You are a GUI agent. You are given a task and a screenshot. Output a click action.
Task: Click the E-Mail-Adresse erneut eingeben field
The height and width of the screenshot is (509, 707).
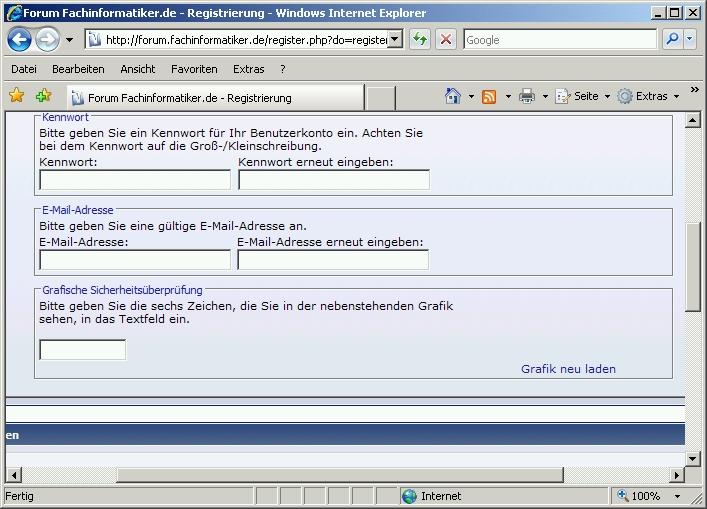point(333,260)
